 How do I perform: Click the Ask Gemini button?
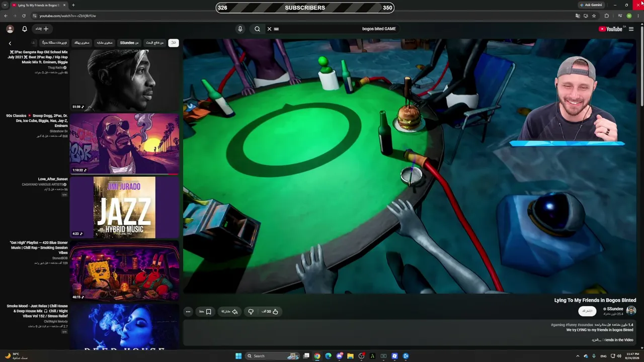pyautogui.click(x=591, y=5)
